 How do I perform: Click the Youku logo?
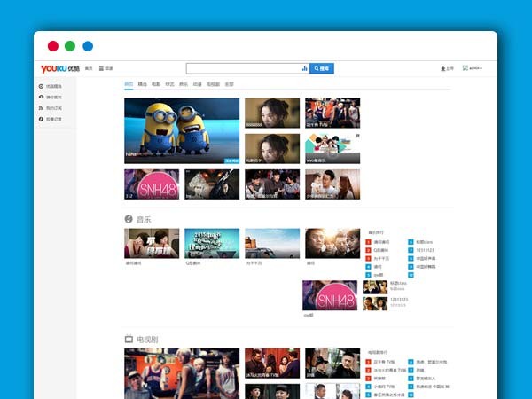tap(59, 68)
